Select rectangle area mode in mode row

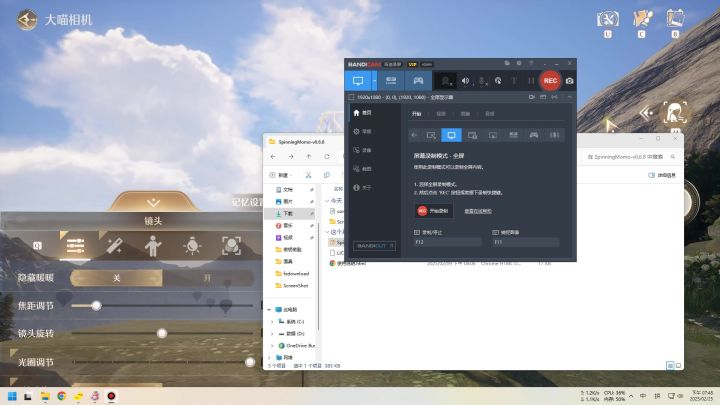(x=431, y=135)
